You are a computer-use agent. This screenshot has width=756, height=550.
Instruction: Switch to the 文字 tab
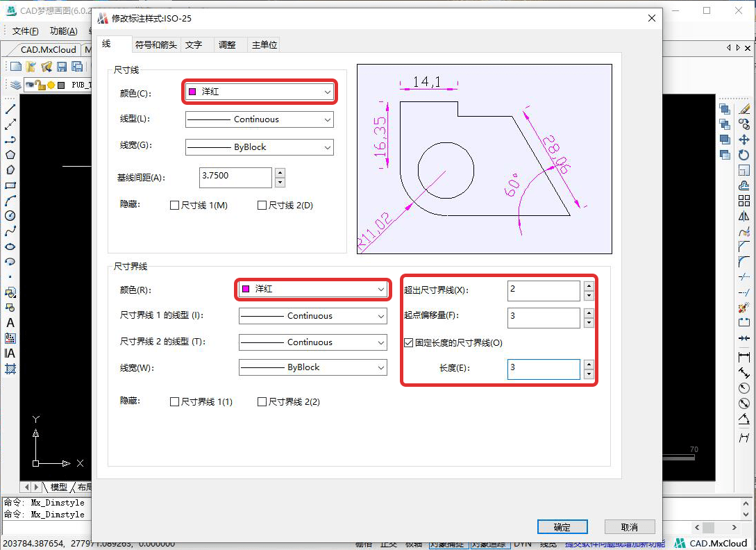pyautogui.click(x=194, y=45)
